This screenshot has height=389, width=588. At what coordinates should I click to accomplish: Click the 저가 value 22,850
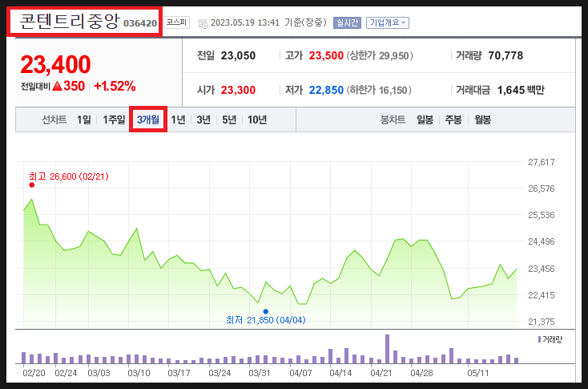(326, 90)
